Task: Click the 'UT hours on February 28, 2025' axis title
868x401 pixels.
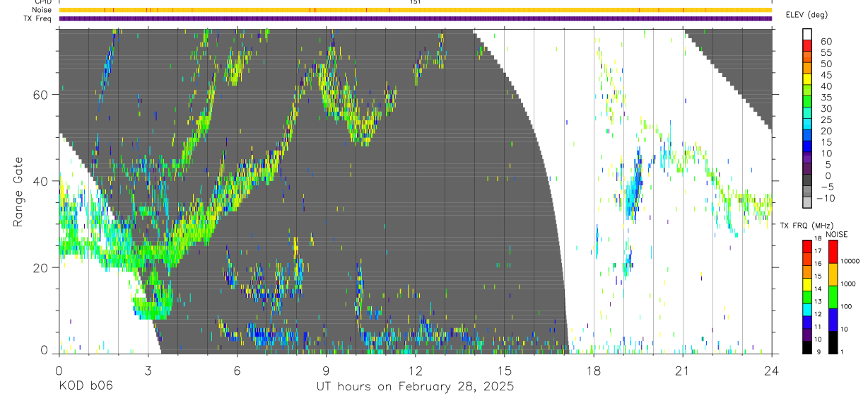Action: pos(415,387)
